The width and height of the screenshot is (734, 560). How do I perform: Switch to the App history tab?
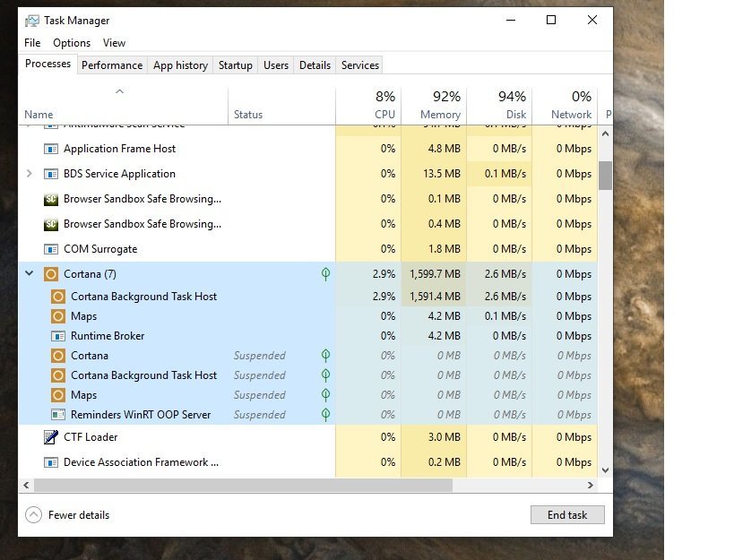coord(180,65)
